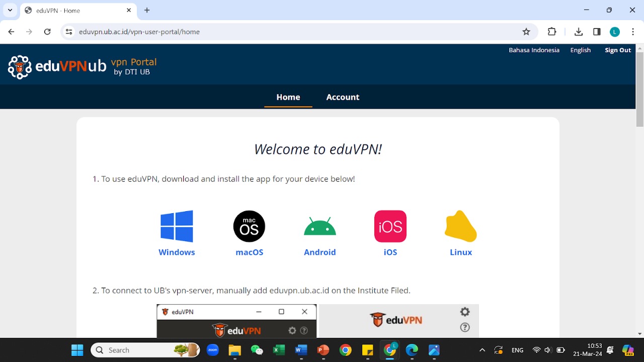Click the Sign Out link
The height and width of the screenshot is (362, 644).
pos(618,50)
